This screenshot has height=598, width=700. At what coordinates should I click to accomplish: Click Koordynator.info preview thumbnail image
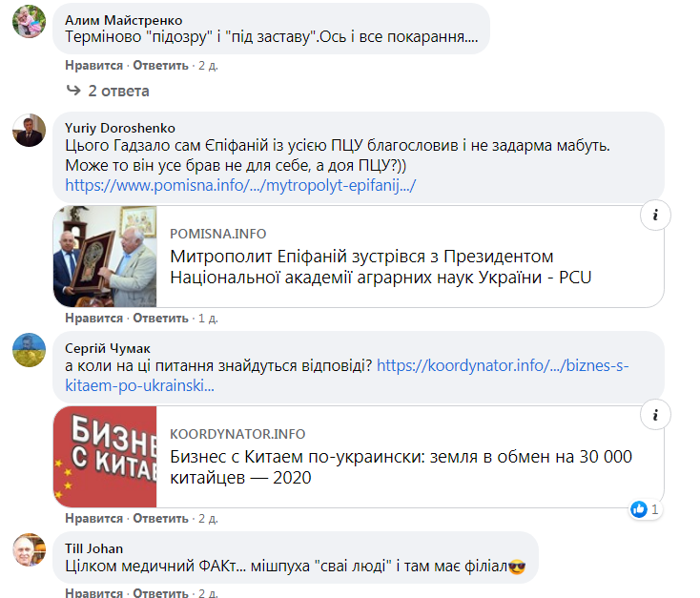point(105,457)
